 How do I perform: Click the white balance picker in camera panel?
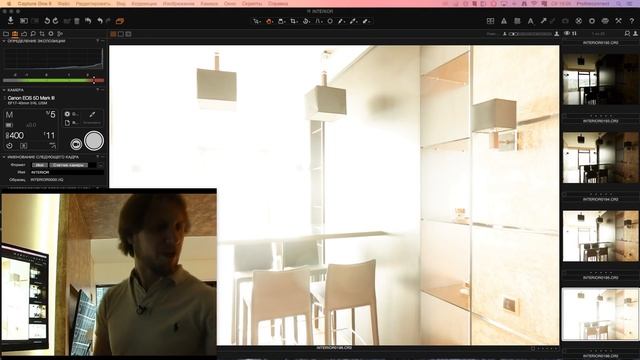(x=92, y=115)
